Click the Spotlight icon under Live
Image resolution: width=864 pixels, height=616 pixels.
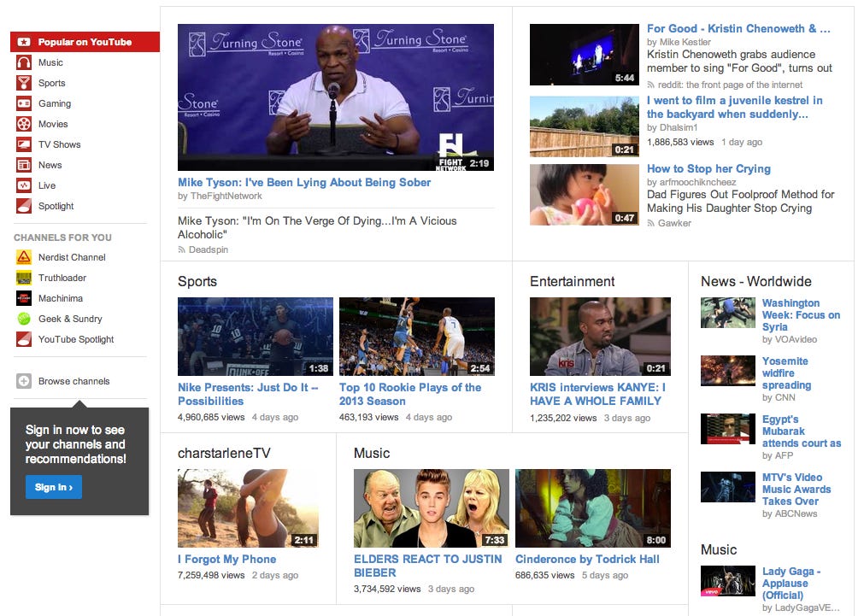click(24, 206)
